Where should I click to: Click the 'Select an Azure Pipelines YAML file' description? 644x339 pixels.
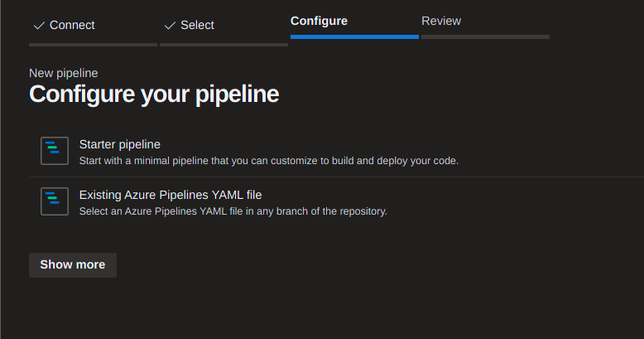[233, 211]
